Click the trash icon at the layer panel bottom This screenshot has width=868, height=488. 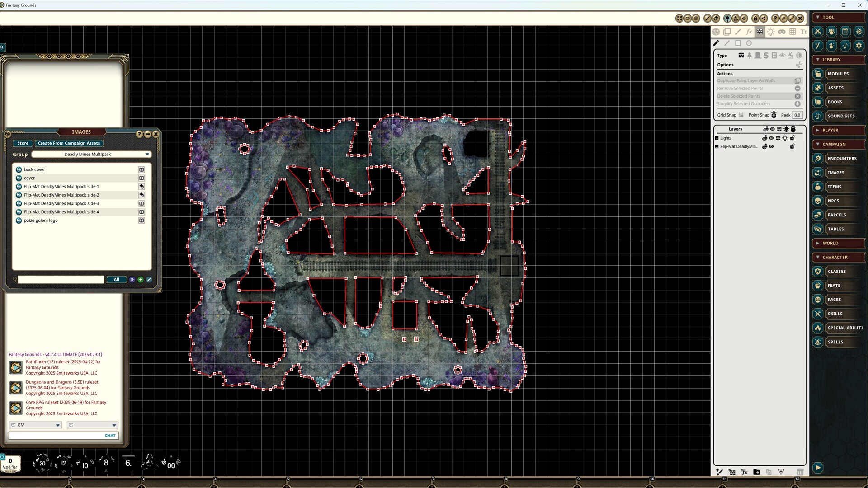point(800,472)
